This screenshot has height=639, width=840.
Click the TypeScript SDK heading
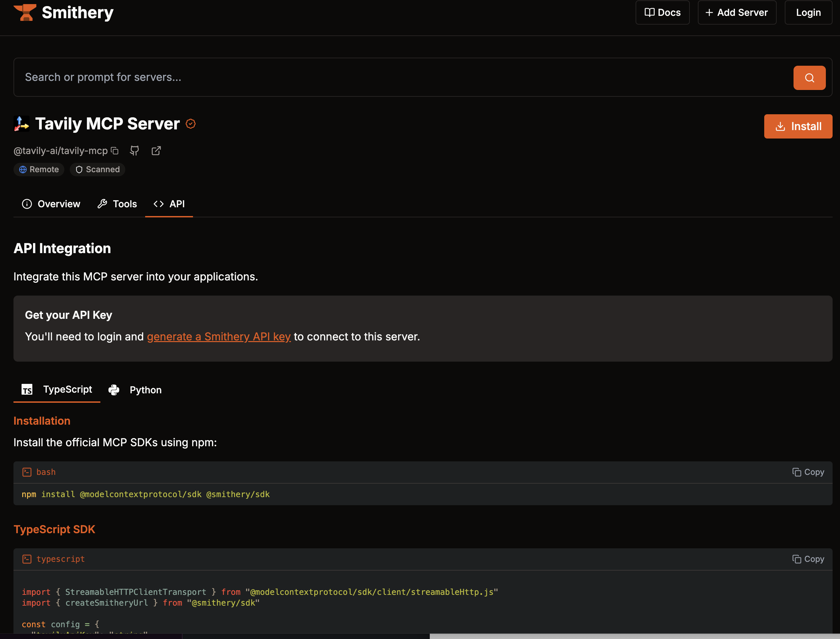tap(54, 529)
